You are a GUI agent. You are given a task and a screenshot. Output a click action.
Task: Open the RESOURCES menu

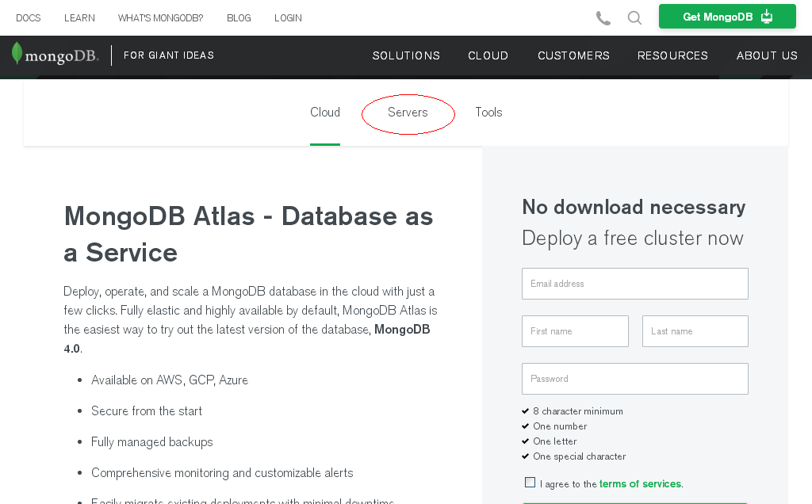[x=672, y=55]
